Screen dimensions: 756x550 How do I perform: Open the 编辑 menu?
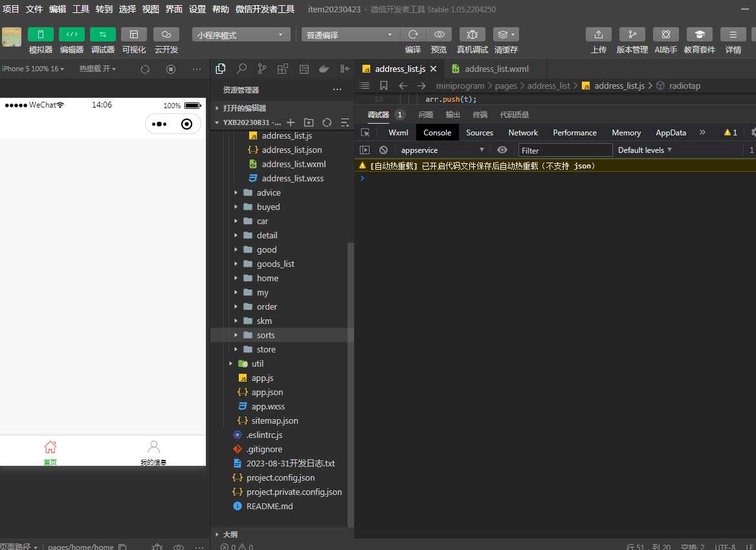coord(58,9)
